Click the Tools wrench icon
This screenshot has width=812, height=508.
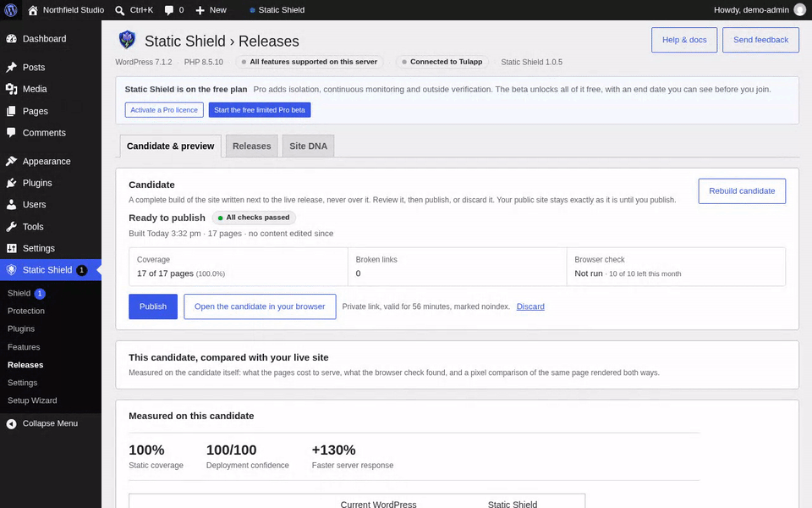(11, 227)
